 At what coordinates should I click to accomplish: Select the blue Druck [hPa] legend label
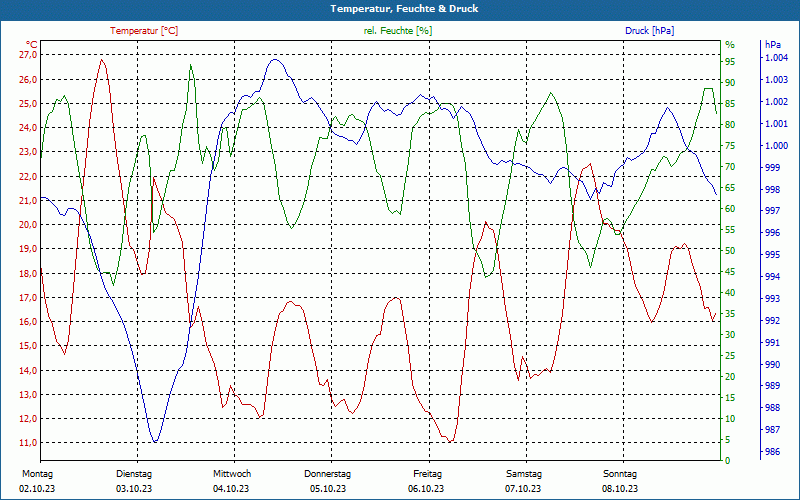(x=649, y=31)
